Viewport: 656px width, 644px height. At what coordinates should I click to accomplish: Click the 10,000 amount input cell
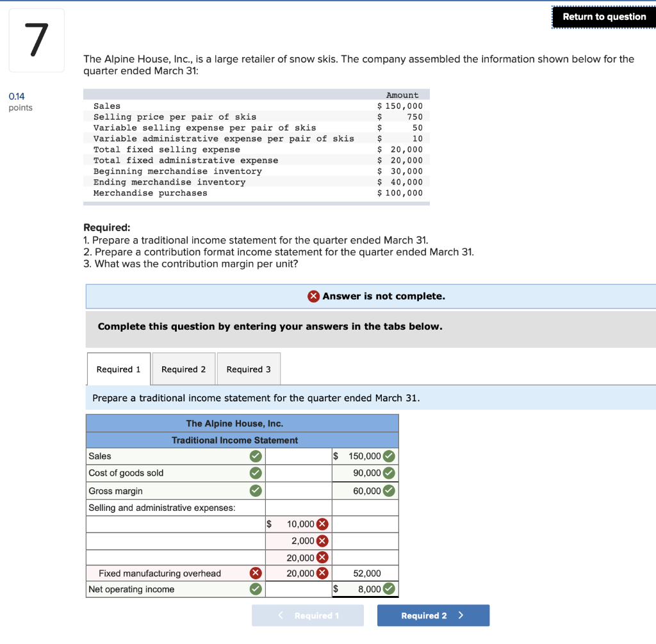coord(299,524)
